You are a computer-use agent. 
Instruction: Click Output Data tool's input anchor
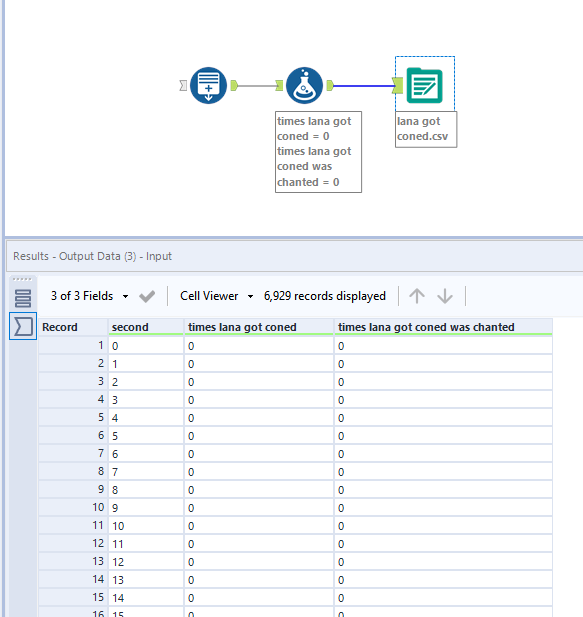398,85
